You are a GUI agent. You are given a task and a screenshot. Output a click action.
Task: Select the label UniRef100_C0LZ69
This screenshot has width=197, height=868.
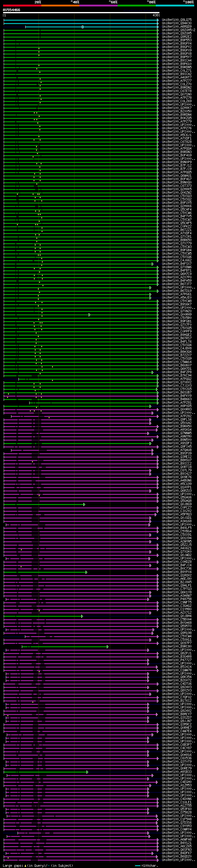[176, 101]
